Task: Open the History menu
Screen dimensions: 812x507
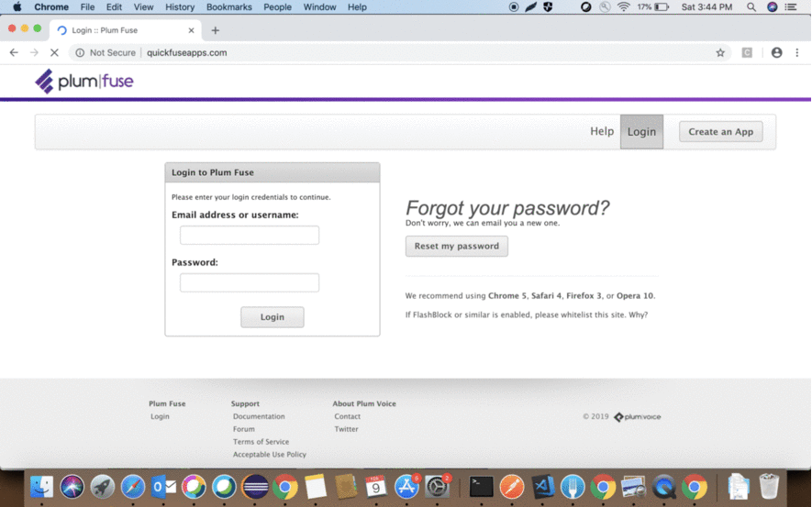Action: pos(180,6)
